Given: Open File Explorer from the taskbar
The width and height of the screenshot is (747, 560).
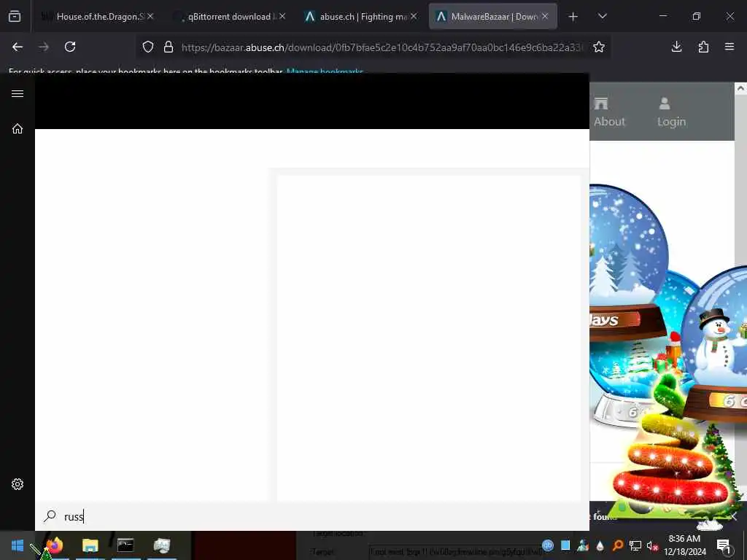Looking at the screenshot, I should pyautogui.click(x=90, y=545).
